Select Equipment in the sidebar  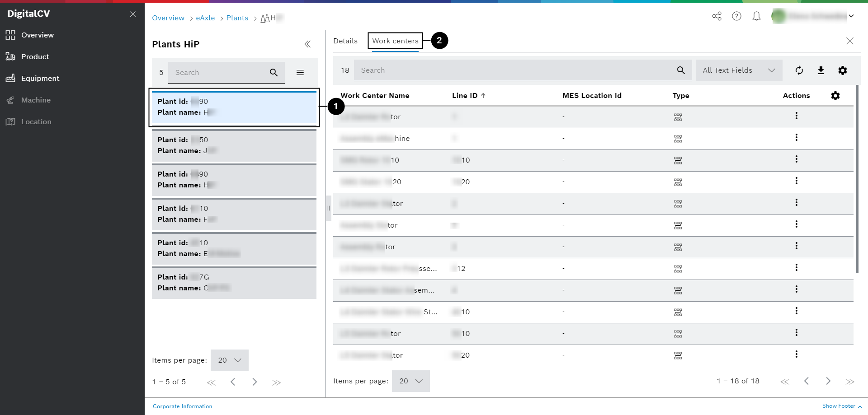pyautogui.click(x=40, y=79)
